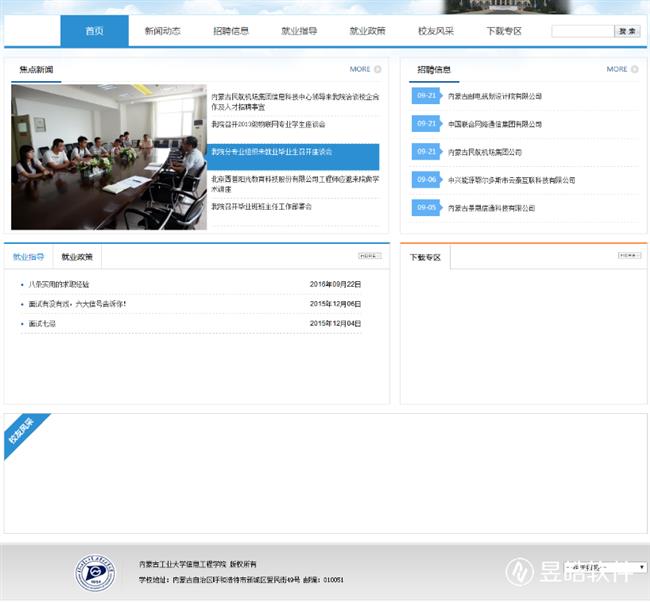The width and height of the screenshot is (650, 602).
Task: Select the 下载专区 panel tab
Action: point(425,258)
